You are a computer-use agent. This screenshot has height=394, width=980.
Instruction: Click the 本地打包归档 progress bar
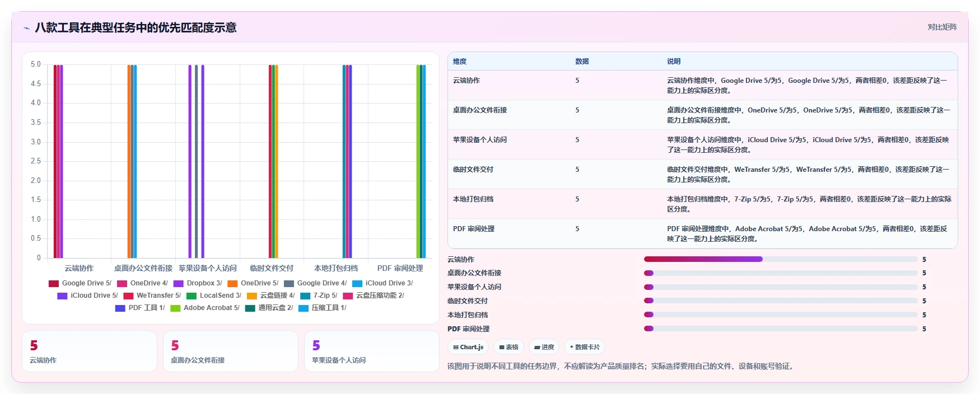[x=781, y=315]
